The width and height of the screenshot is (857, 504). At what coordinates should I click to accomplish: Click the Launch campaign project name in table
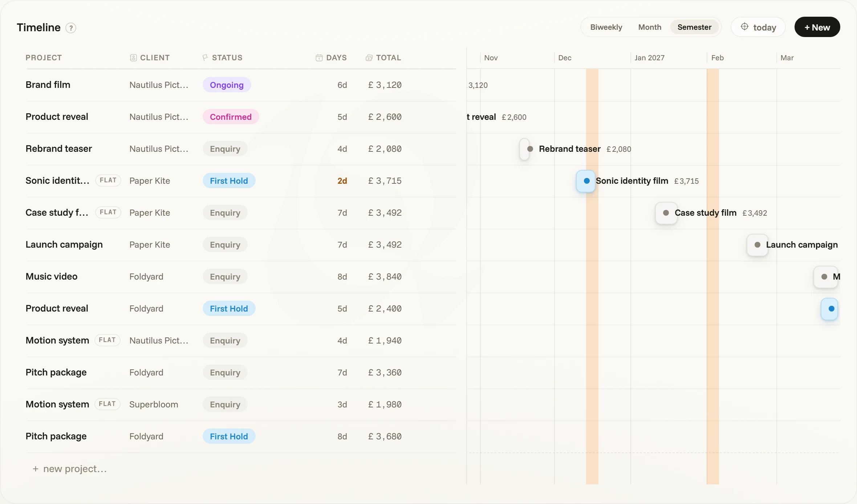(x=64, y=245)
